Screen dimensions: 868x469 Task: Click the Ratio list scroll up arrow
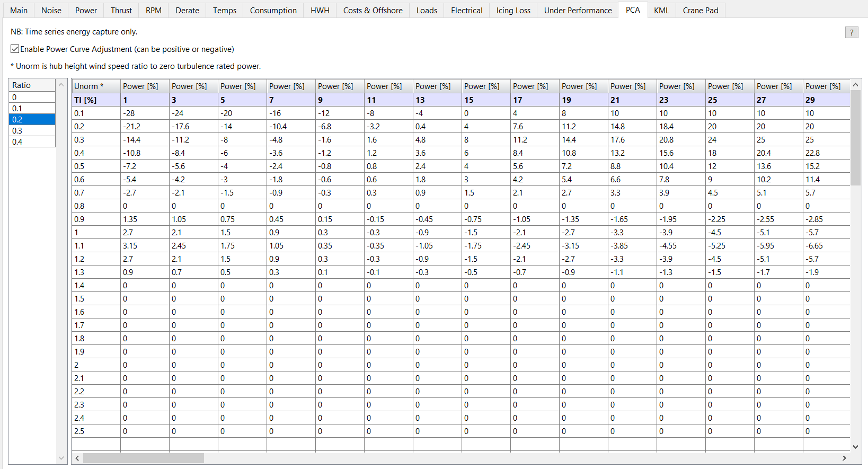(x=61, y=85)
